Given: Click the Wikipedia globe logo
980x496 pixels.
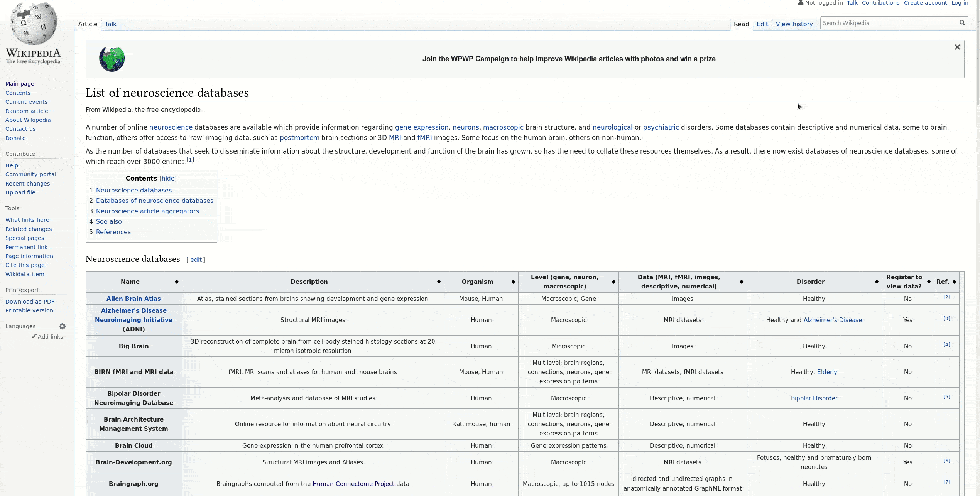Looking at the screenshot, I should click(x=33, y=24).
